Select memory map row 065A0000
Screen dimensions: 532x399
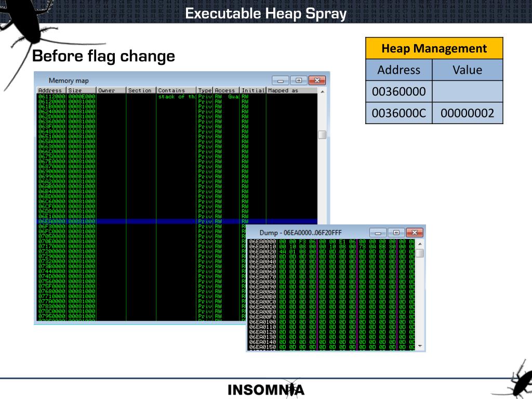pos(177,141)
